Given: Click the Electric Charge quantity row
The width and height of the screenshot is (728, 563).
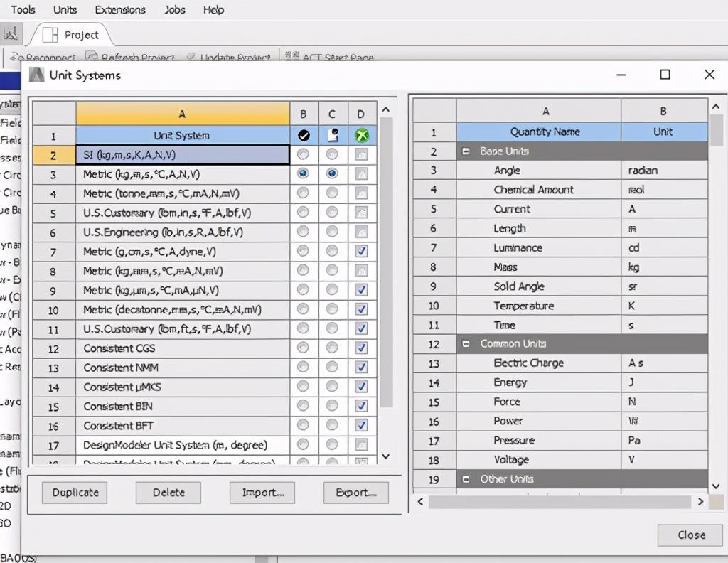Looking at the screenshot, I should pos(539,363).
